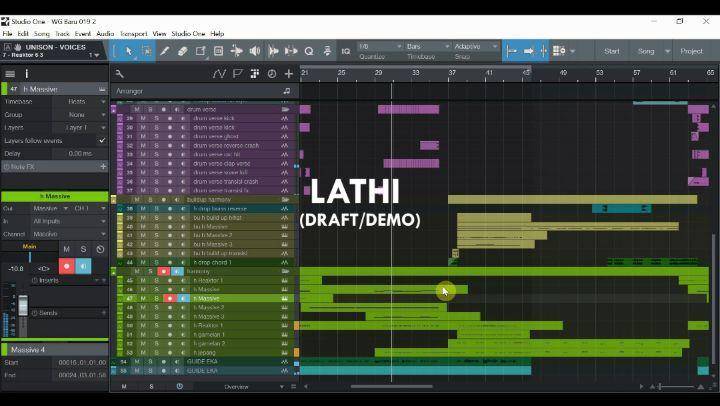Click the inspector volume fader
The width and height of the screenshot is (720, 406).
(23, 305)
